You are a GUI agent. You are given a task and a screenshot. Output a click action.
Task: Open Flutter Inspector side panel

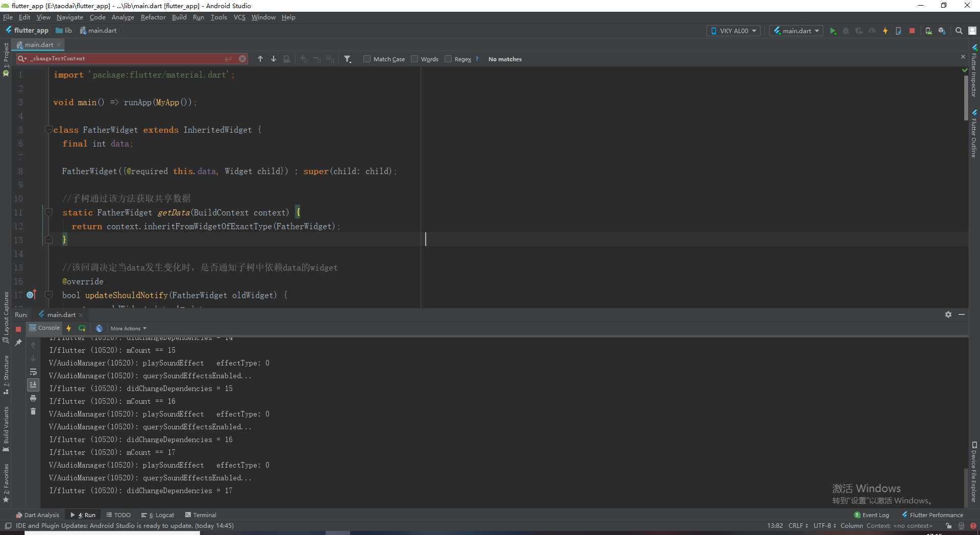tap(974, 71)
